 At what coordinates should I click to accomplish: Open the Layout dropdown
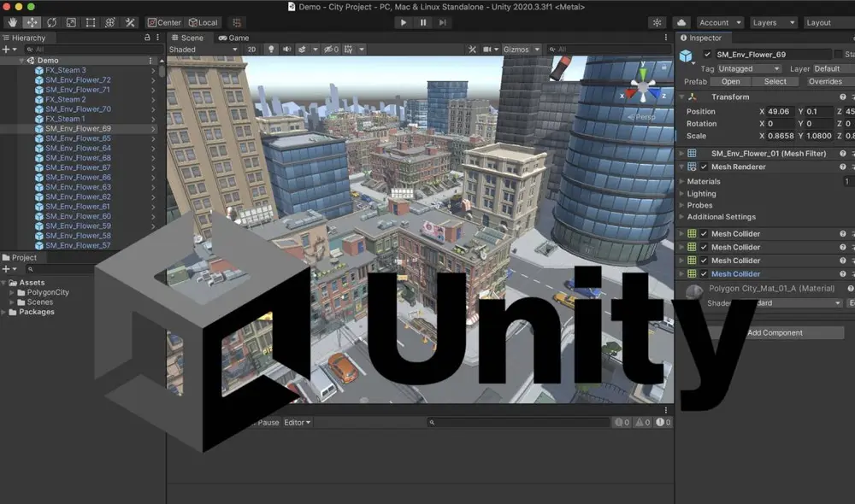point(828,22)
